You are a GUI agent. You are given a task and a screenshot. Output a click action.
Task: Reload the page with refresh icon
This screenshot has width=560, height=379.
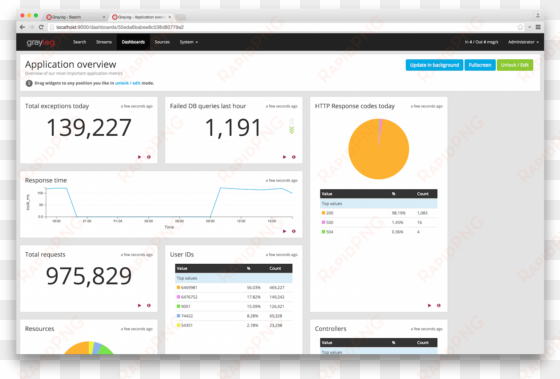point(41,27)
